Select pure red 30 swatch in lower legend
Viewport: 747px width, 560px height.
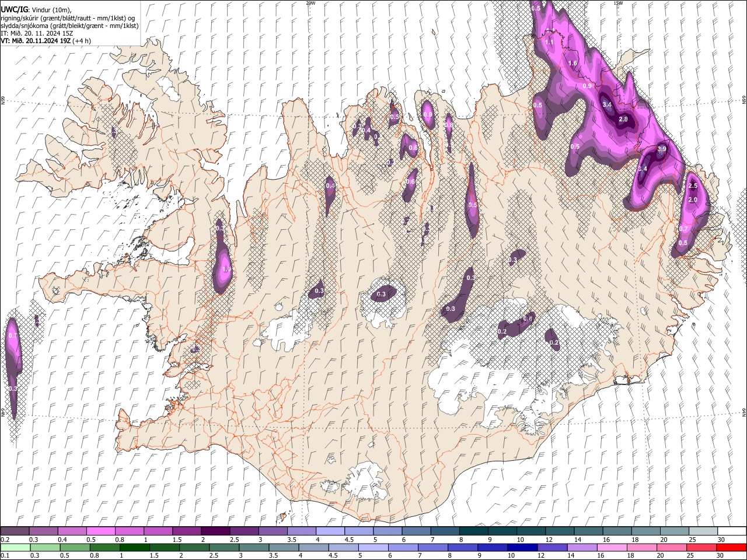click(x=731, y=547)
